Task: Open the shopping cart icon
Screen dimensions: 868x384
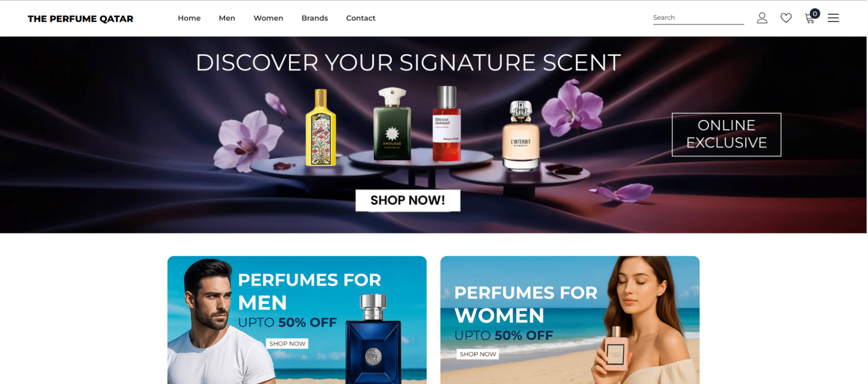Action: pos(810,19)
